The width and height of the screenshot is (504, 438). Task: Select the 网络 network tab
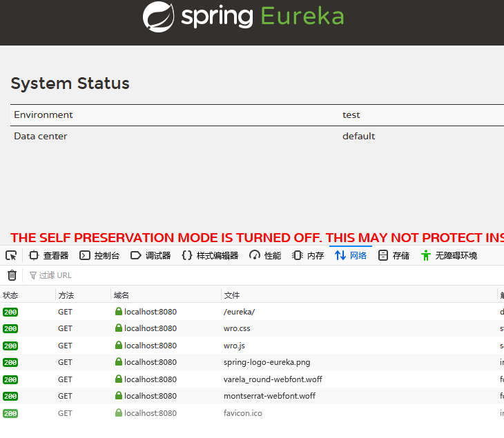[351, 256]
